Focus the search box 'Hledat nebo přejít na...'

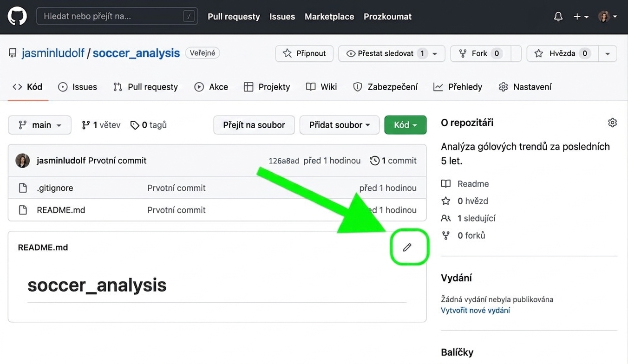coord(117,16)
